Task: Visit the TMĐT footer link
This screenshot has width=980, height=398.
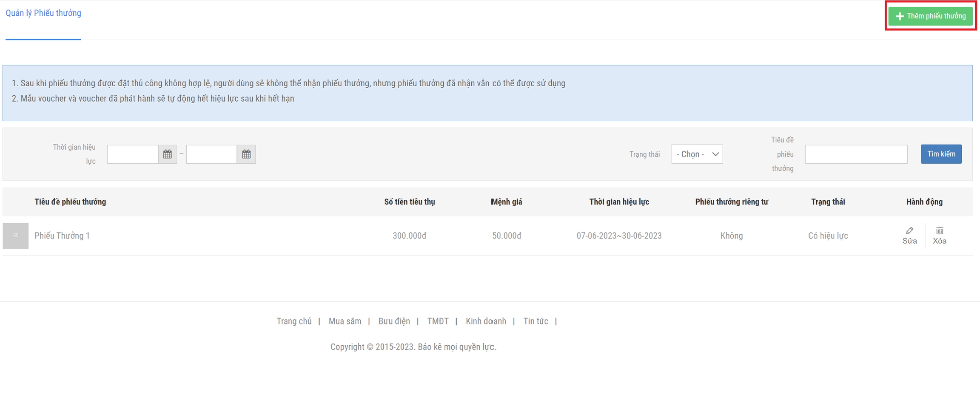Action: pos(438,321)
